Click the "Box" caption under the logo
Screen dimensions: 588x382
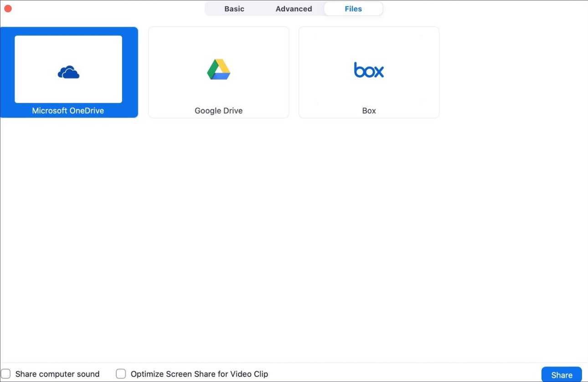tap(369, 111)
